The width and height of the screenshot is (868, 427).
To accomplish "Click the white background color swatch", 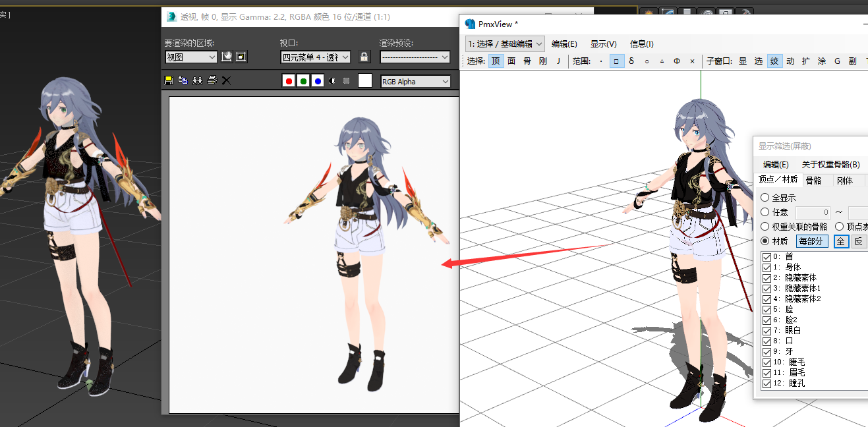I will (x=364, y=80).
